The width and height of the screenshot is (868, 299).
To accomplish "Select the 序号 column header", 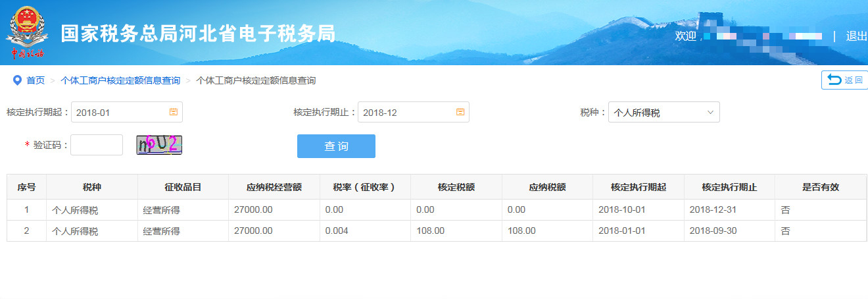I will click(26, 187).
